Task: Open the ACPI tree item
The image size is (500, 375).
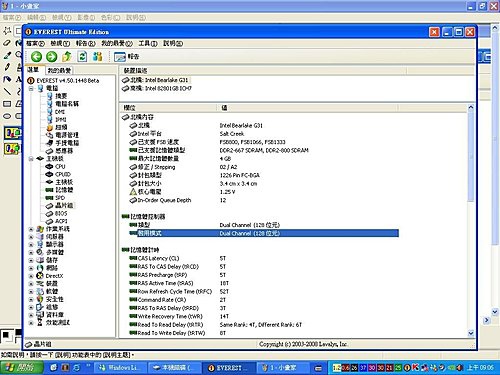Action: tap(61, 221)
